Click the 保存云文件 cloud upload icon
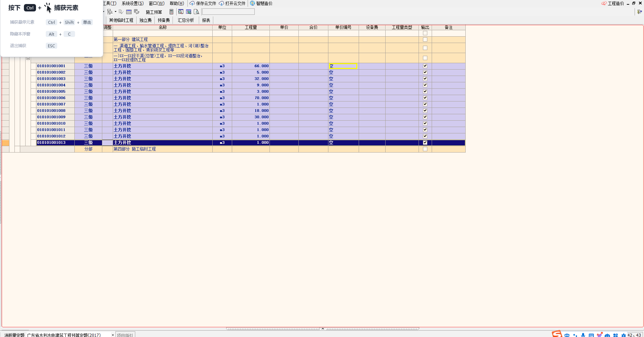This screenshot has height=337, width=644. click(192, 3)
